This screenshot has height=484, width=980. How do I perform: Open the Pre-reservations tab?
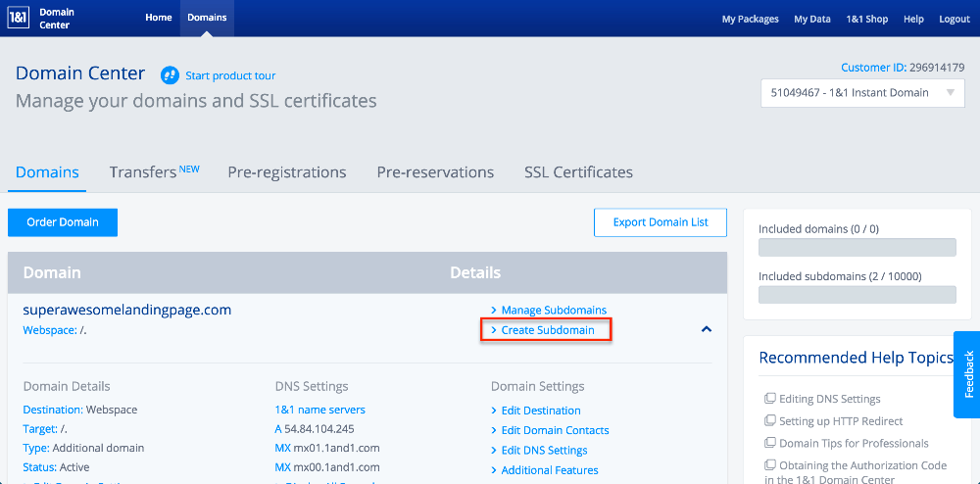click(436, 172)
